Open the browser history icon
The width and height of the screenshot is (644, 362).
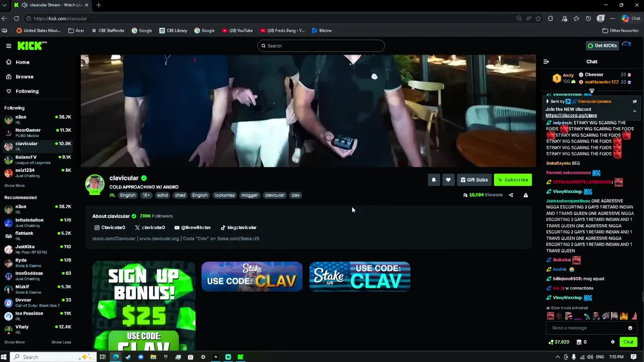pos(588,19)
